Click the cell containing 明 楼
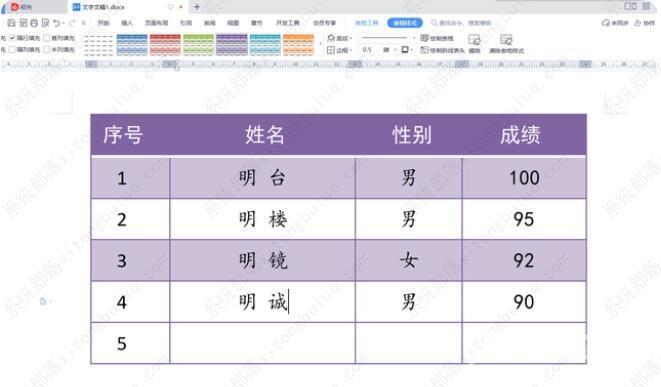Viewport: 661px width, 387px height. [x=263, y=219]
